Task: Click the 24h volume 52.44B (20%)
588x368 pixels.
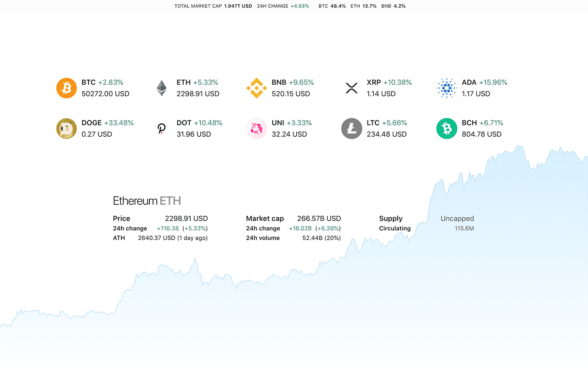Action: 322,238
